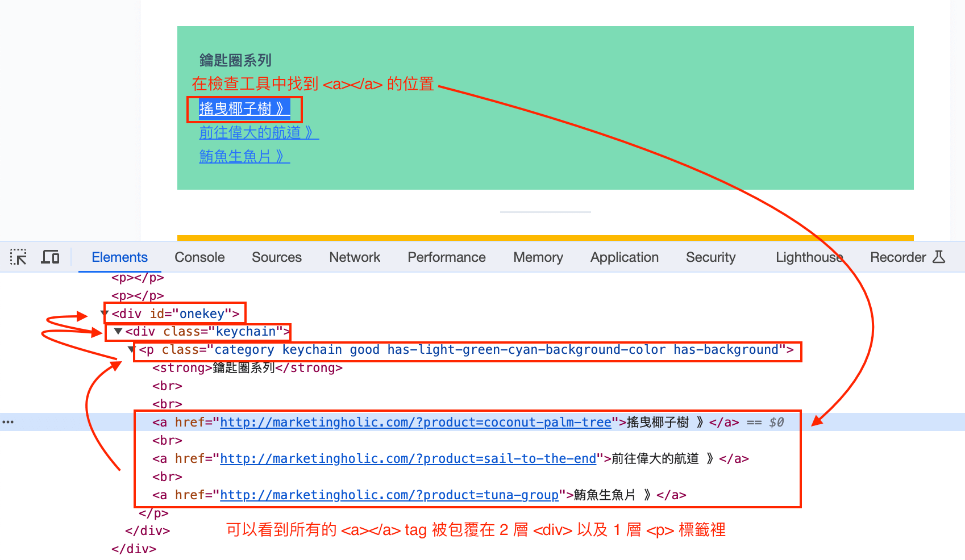
Task: Collapse the div id="onekey" node
Action: (105, 314)
